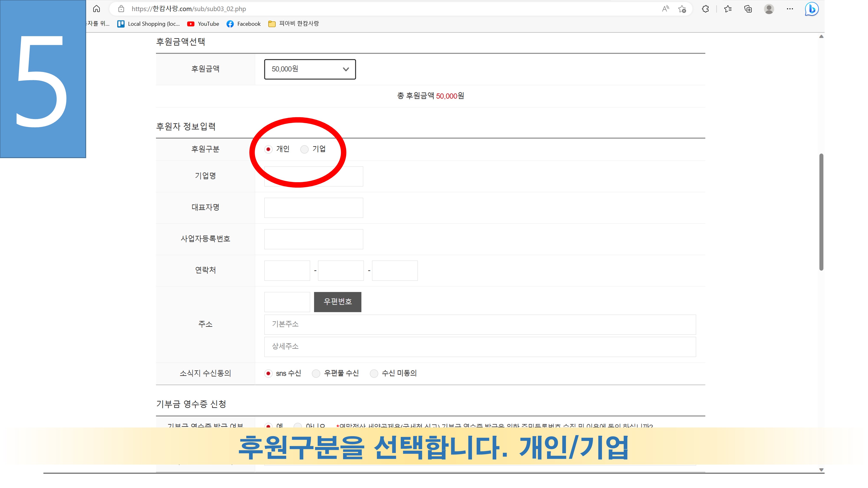Click the browser Home icon
The image size is (868, 488).
point(96,9)
